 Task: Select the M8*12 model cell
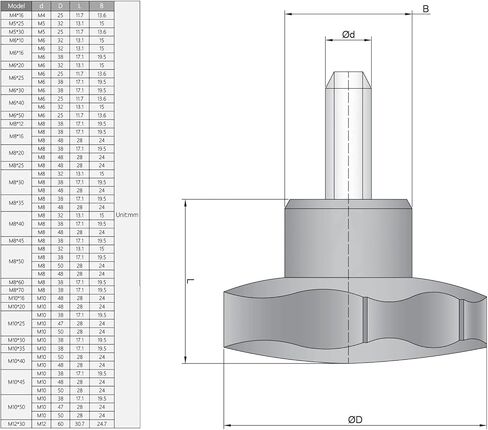point(16,124)
